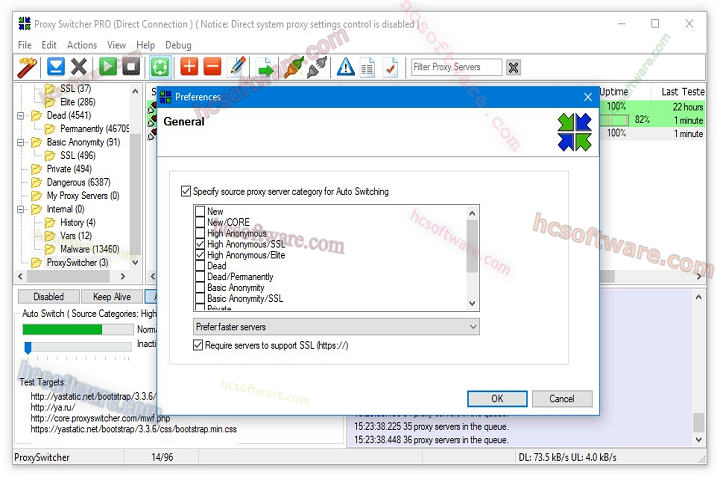Switch to the Keep Alive tab

pyautogui.click(x=112, y=297)
